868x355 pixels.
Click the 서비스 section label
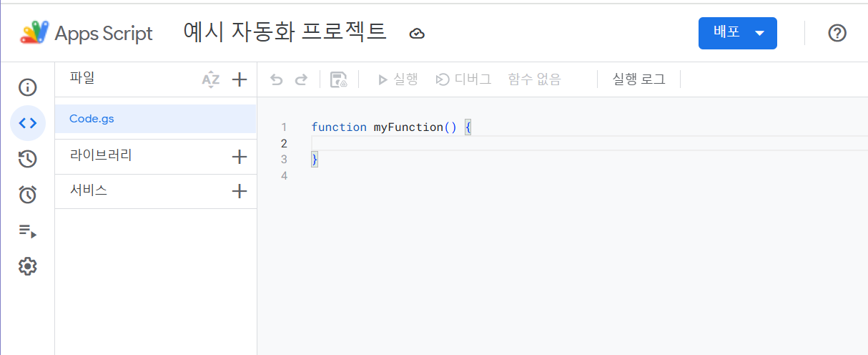tap(89, 190)
